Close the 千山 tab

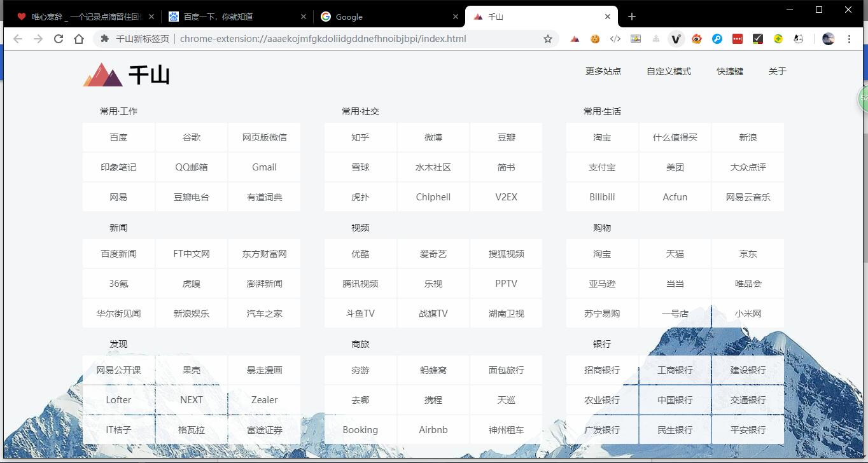coord(608,17)
